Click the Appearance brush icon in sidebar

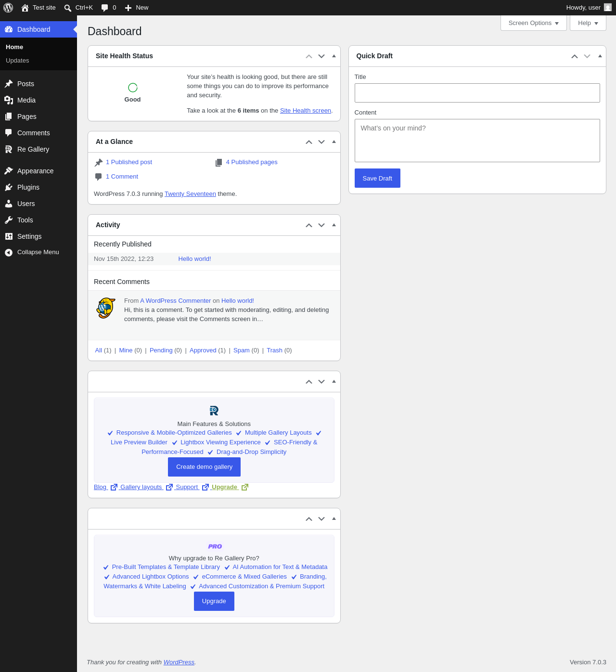click(x=9, y=171)
